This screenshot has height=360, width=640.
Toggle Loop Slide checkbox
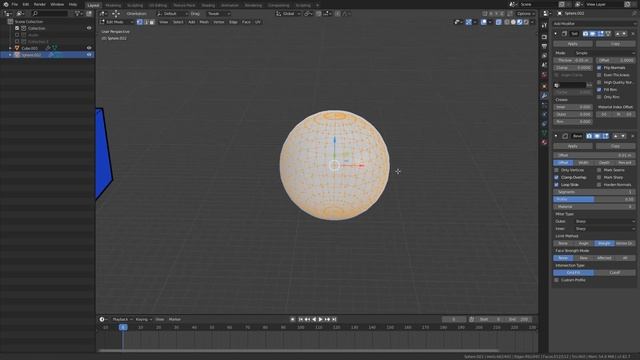click(x=556, y=185)
